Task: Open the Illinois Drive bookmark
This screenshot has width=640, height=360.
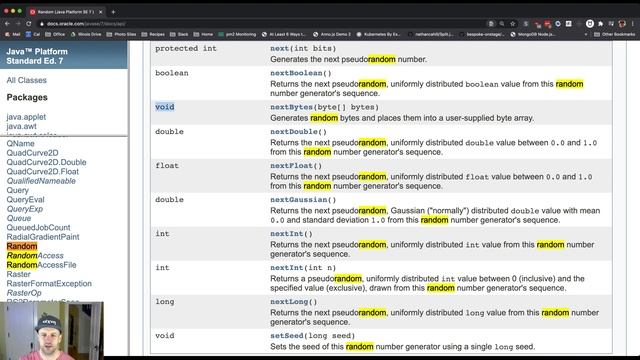Action: pos(86,34)
